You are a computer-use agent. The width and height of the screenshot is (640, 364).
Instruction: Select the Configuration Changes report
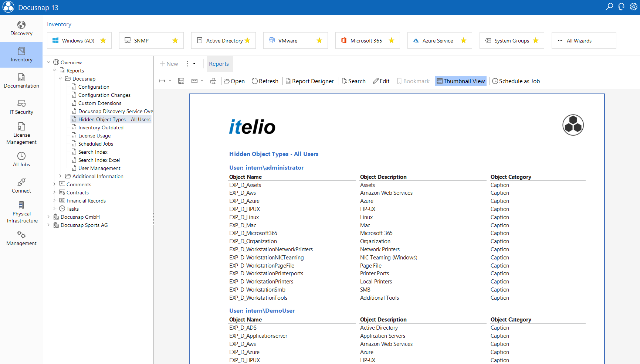tap(104, 95)
